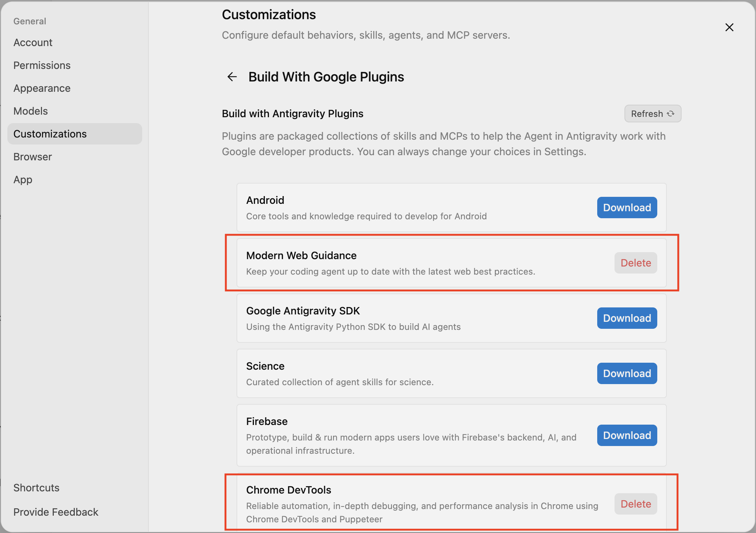
Task: Select Customizations in the sidebar
Action: pyautogui.click(x=74, y=134)
